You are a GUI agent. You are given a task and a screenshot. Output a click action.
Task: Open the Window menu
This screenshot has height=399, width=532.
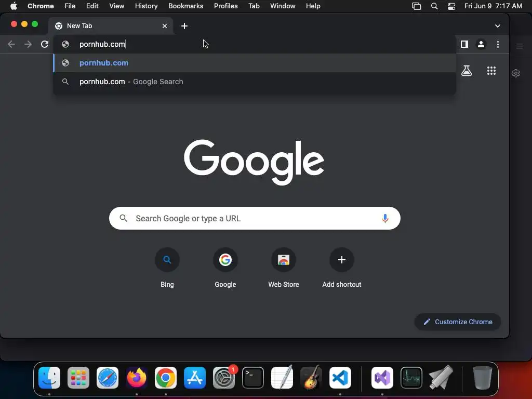tap(283, 6)
